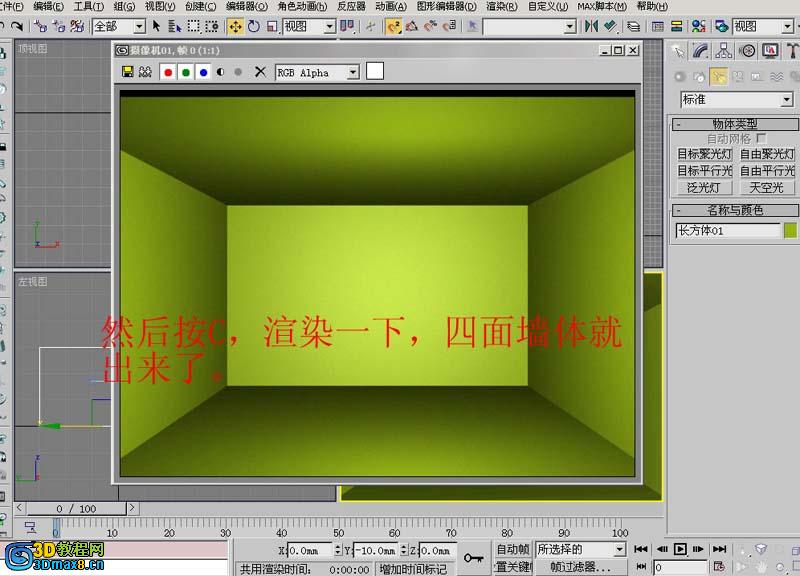
Task: Toggle the red channel in render window
Action: point(168,71)
